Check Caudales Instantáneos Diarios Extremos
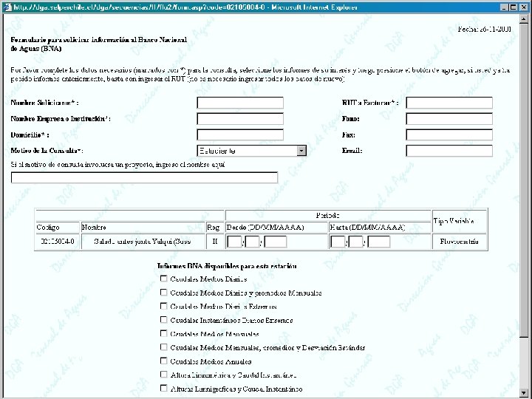 (164, 320)
